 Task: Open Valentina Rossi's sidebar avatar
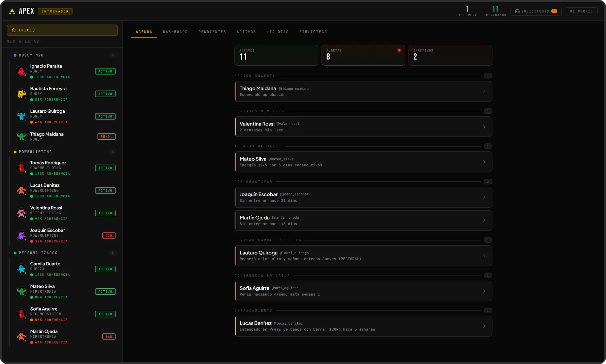pyautogui.click(x=21, y=213)
